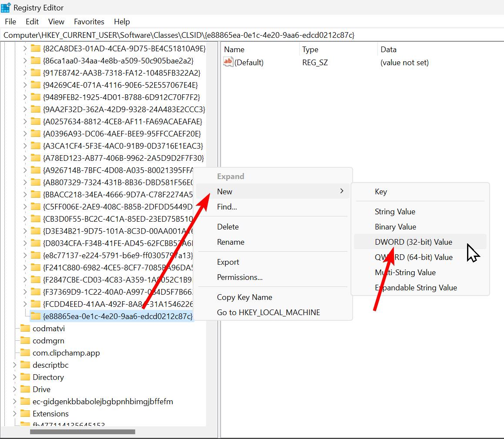Open the New submenu arrow
Viewport: 504px width, 439px height.
coord(342,191)
